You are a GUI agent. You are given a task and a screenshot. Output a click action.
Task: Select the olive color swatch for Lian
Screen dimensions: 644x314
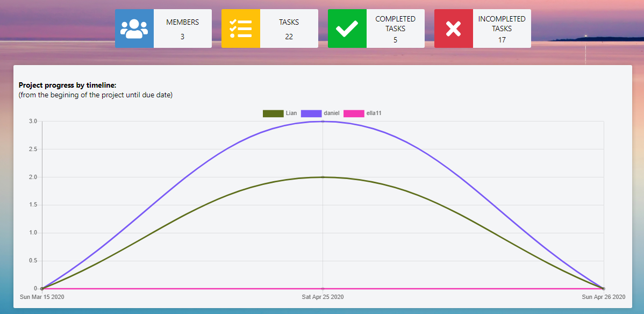(272, 113)
